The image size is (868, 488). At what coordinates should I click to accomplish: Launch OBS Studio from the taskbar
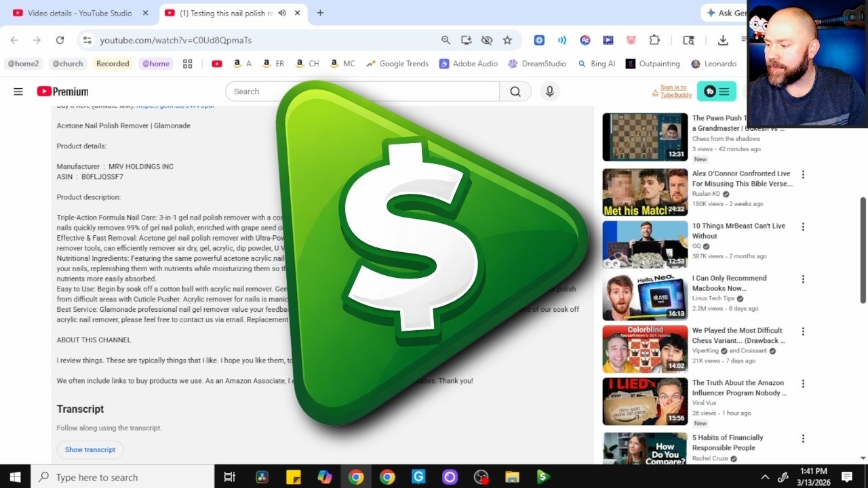click(x=481, y=477)
